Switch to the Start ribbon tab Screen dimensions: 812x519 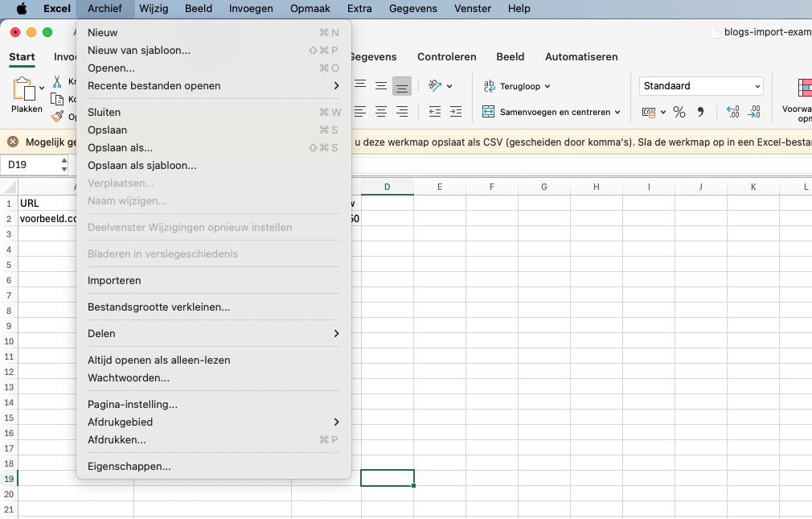22,57
